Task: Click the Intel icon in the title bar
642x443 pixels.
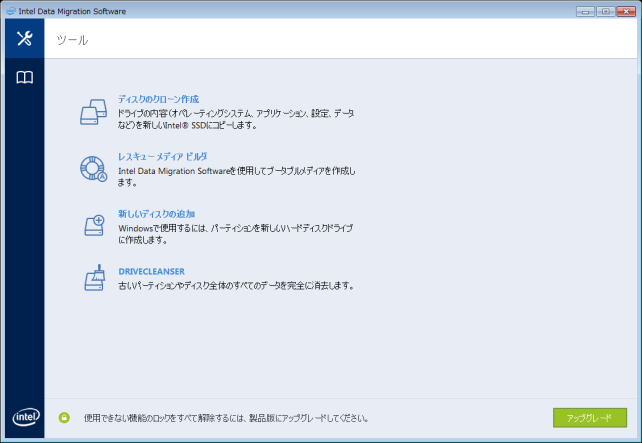Action: [x=11, y=11]
